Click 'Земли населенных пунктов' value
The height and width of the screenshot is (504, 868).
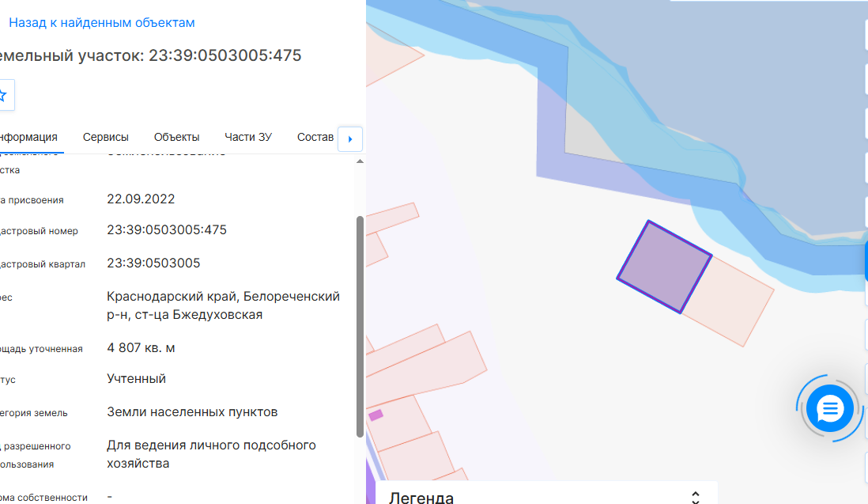[192, 412]
